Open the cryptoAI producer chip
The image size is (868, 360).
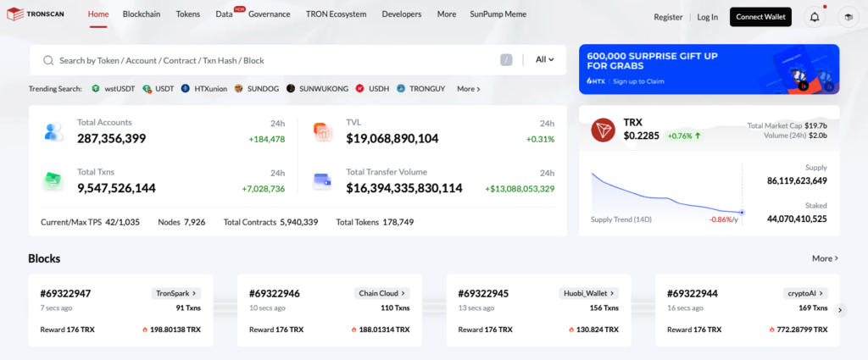pos(804,293)
